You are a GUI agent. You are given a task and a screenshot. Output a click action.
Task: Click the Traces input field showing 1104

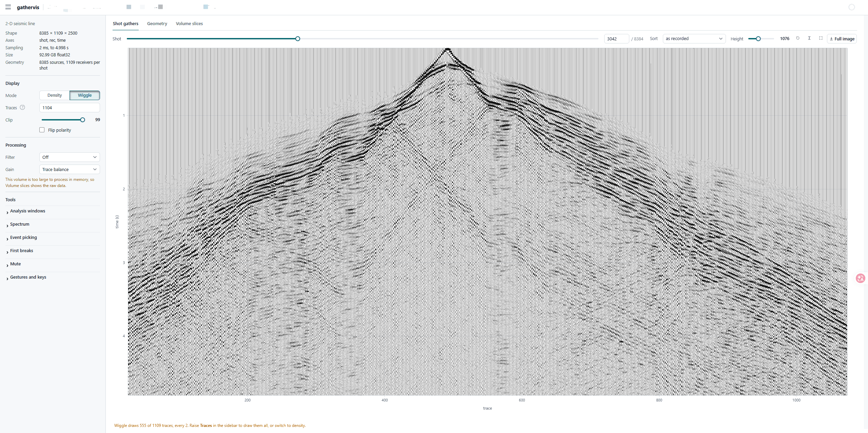pos(70,108)
